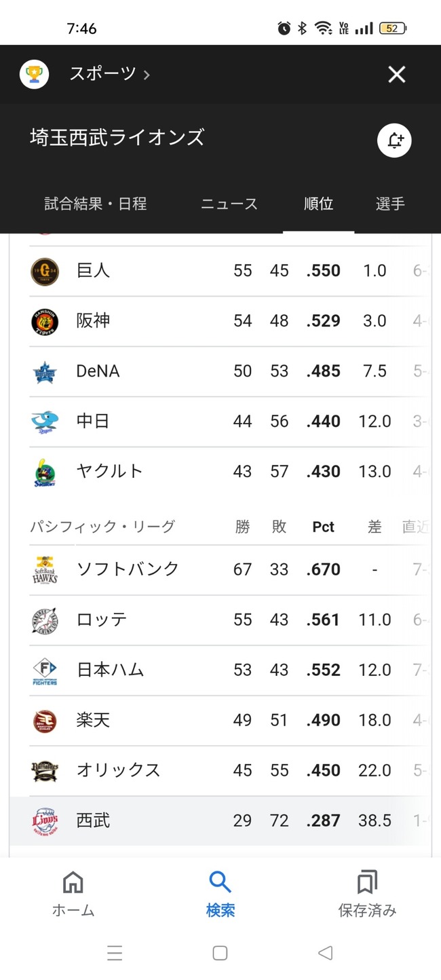Tap the 西武 Lions logo
The height and width of the screenshot is (980, 441).
pyautogui.click(x=45, y=821)
